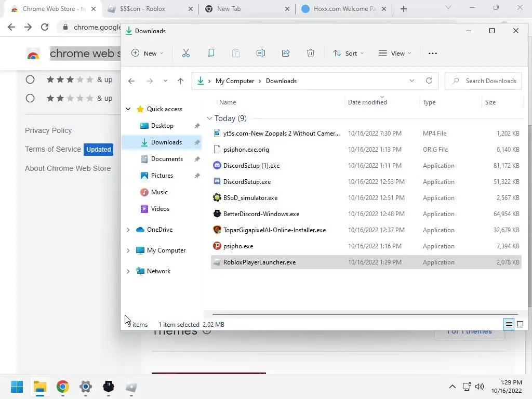Expand the My Computer tree node
This screenshot has width=532, height=399.
point(128,250)
